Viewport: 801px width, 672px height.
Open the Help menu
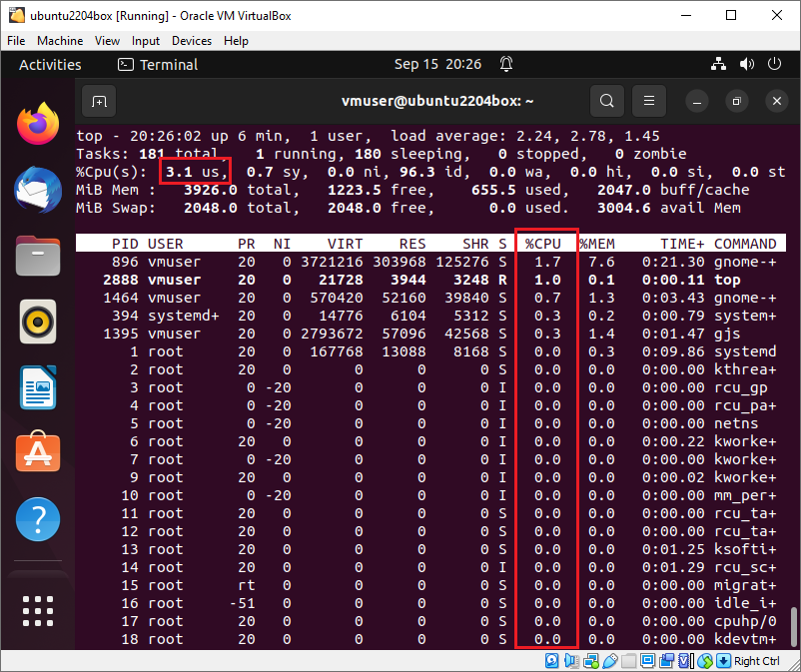[x=236, y=41]
